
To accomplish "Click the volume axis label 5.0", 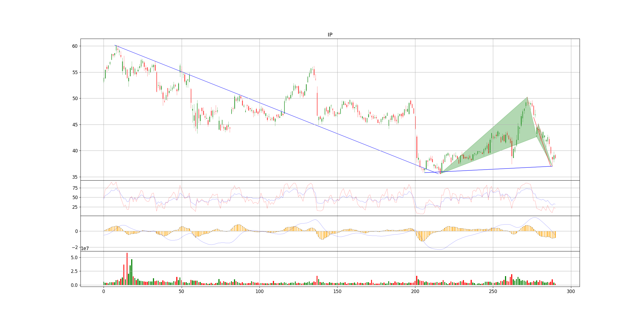I will 74,258.
